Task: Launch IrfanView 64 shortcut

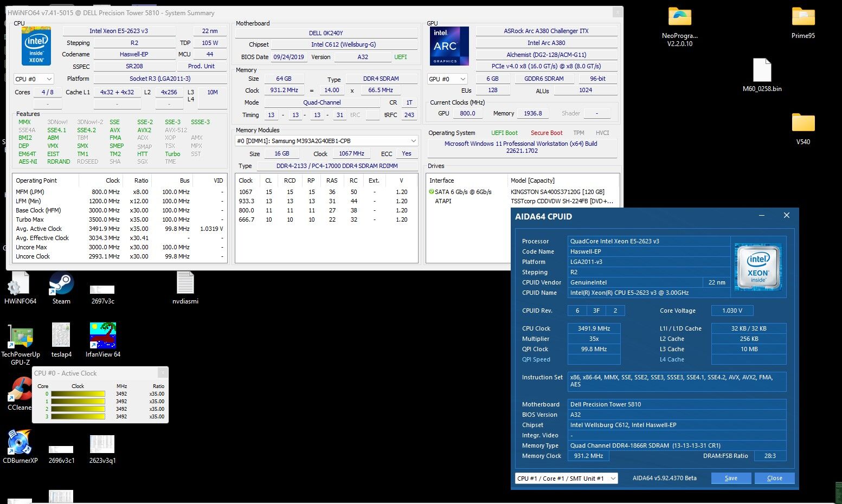Action: (103, 340)
